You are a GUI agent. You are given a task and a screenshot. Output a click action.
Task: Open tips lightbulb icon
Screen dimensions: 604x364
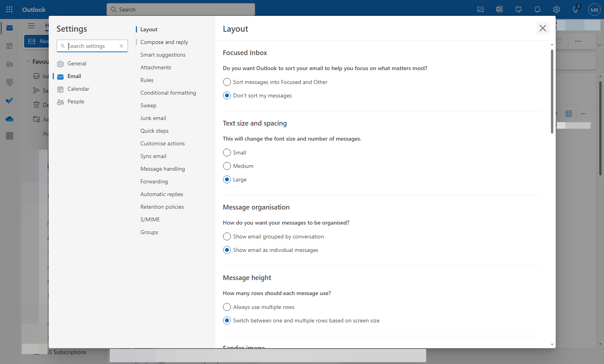click(575, 10)
